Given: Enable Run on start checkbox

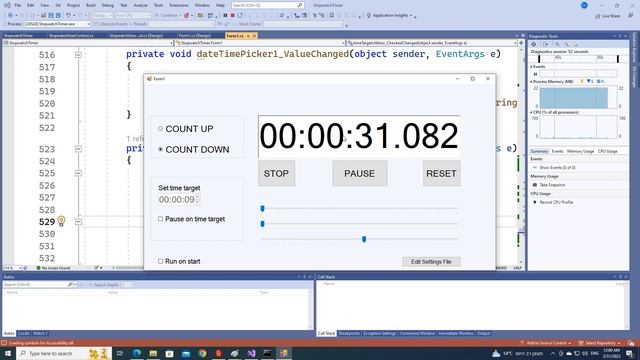Looking at the screenshot, I should coord(160,261).
